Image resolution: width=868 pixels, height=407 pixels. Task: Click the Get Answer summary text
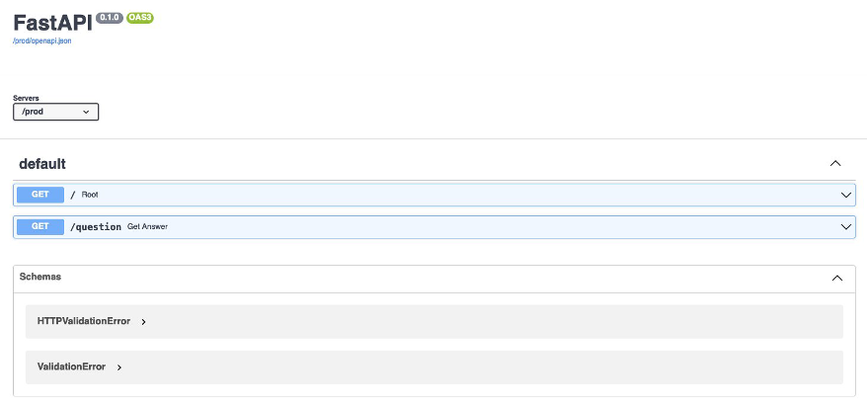147,226
